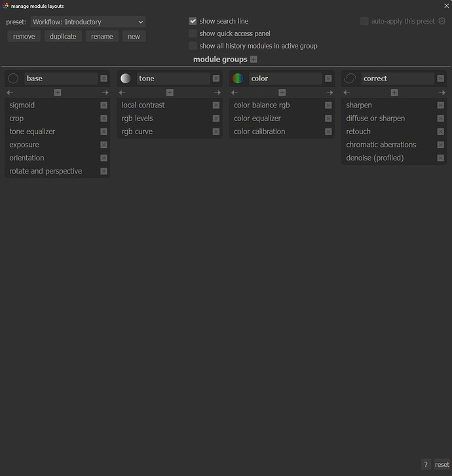This screenshot has height=476, width=452.
Task: Move color group left with arrow
Action: click(235, 92)
